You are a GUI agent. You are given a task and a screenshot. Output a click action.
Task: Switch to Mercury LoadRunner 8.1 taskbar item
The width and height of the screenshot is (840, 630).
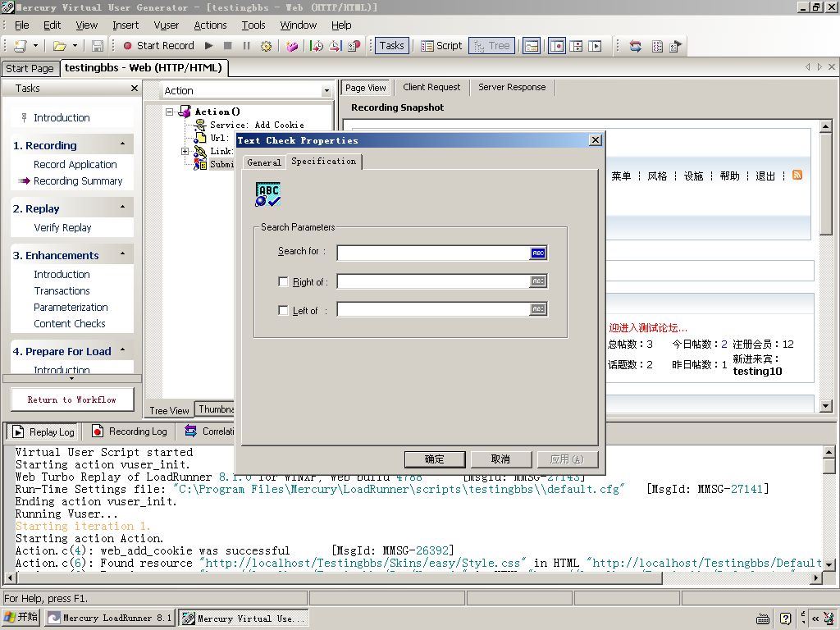point(110,618)
